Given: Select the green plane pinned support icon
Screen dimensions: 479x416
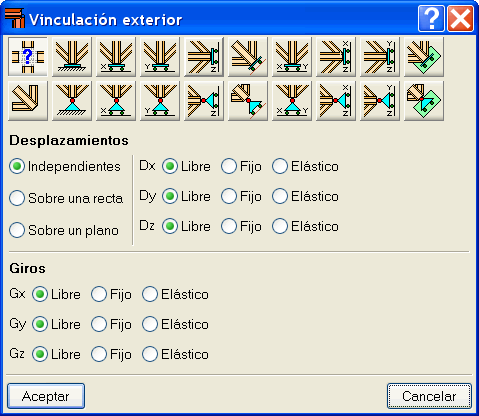Looking at the screenshot, I should pyautogui.click(x=424, y=101).
